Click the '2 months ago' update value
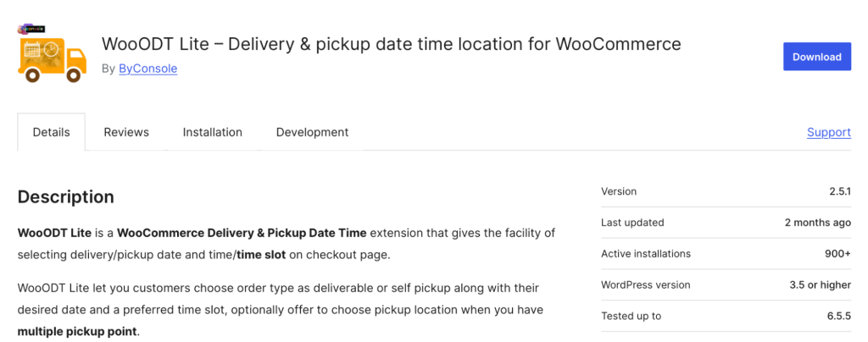This screenshot has height=342, width=868. (x=818, y=223)
